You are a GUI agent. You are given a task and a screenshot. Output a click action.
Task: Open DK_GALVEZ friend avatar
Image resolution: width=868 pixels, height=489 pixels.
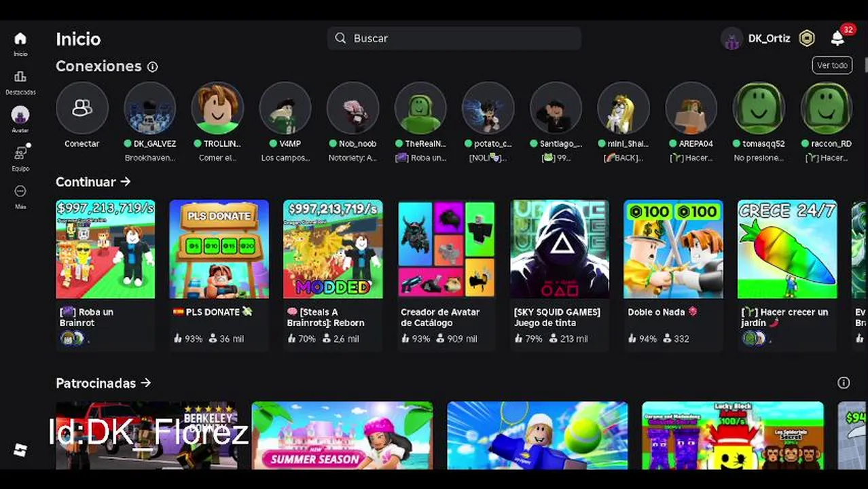[x=150, y=108]
